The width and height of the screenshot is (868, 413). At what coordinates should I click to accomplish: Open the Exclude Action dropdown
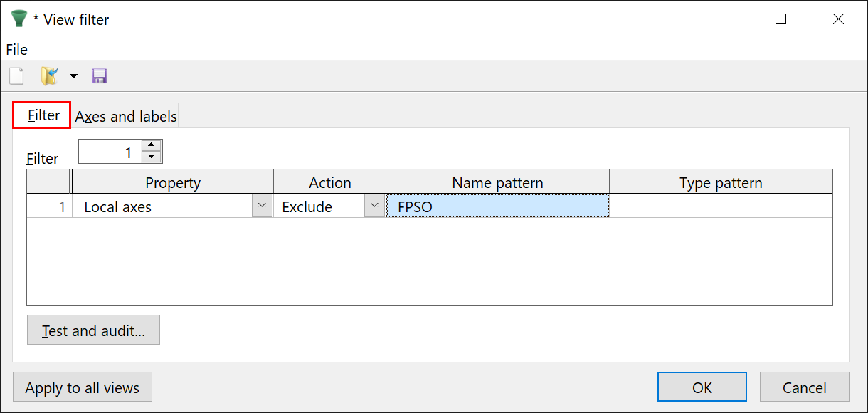pos(375,206)
